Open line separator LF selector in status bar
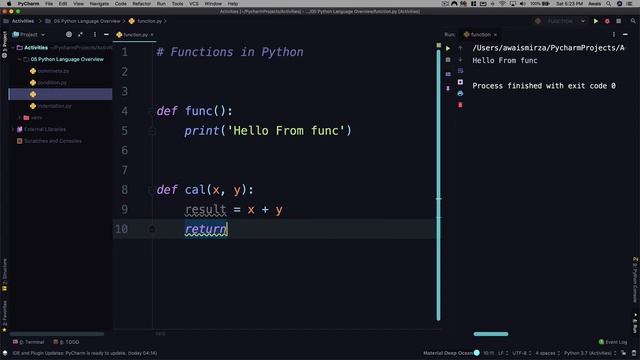Screen dimensions: 640x360 tap(503, 353)
